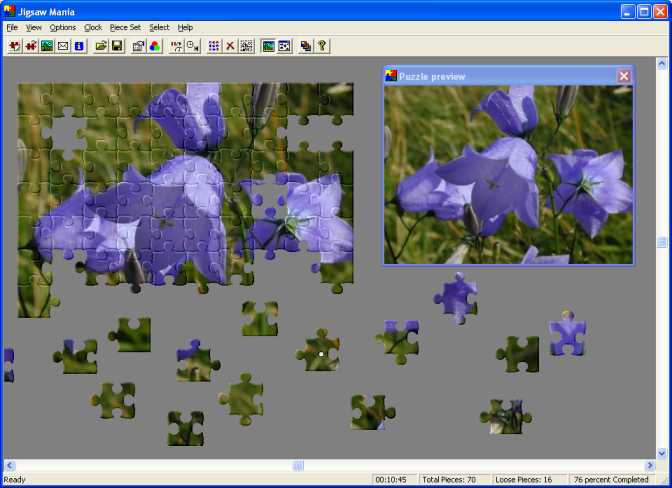Click the toolbar icon just left of clock icon

[176, 46]
